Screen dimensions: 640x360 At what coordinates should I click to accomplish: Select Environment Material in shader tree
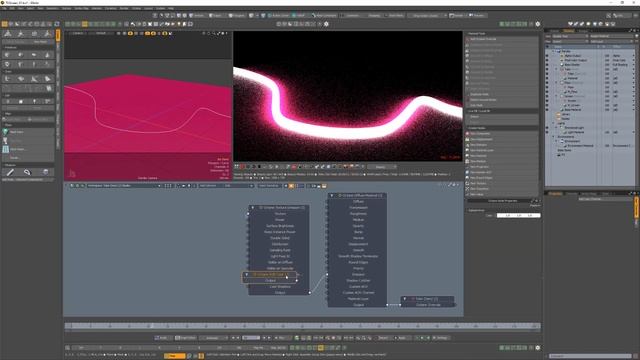[x=579, y=146]
